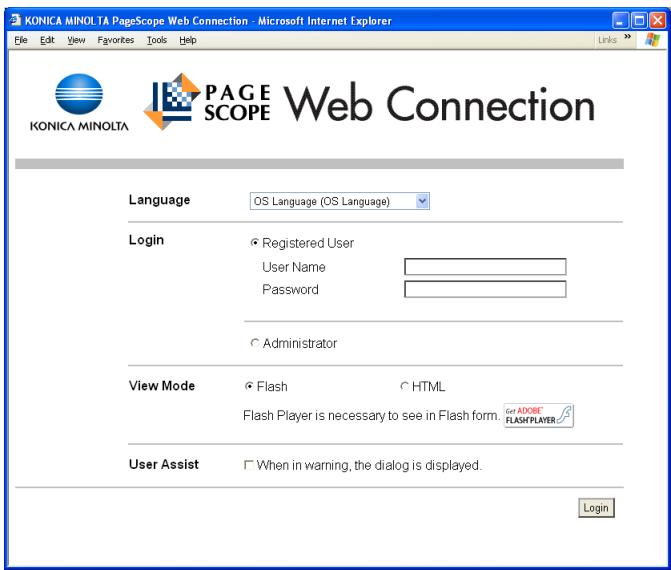Viewport: 671px width, 570px height.
Task: Select the Registered User radio button
Action: click(x=255, y=243)
